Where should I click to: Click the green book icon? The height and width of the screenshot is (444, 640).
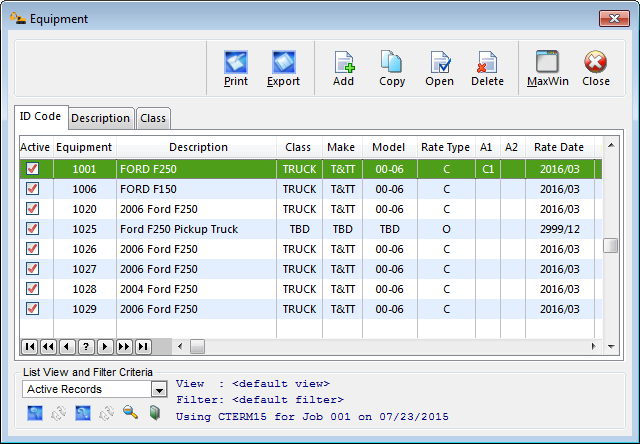(155, 413)
